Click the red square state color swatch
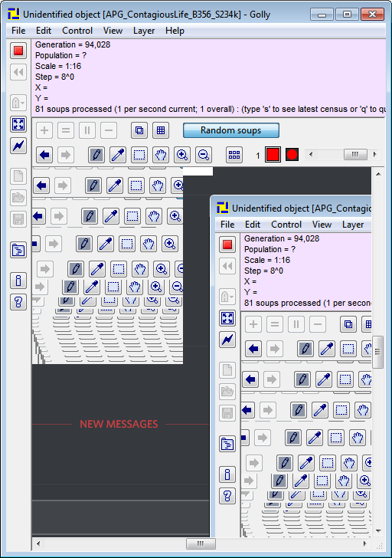This screenshot has height=558, width=392. [273, 155]
